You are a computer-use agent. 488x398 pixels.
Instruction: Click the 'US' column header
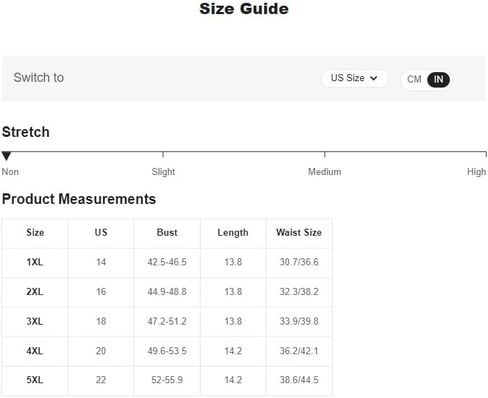click(101, 232)
